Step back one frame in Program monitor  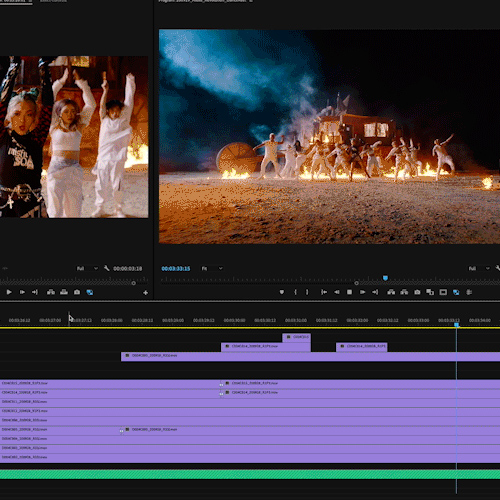click(337, 292)
